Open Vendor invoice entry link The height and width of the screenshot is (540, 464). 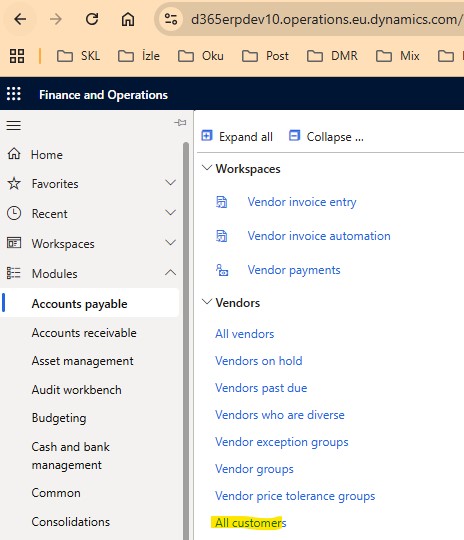[302, 202]
